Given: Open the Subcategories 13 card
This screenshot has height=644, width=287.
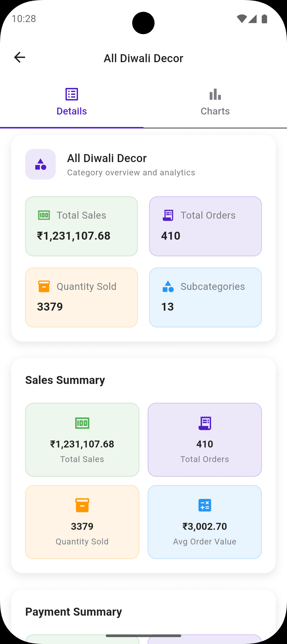Looking at the screenshot, I should click(205, 298).
